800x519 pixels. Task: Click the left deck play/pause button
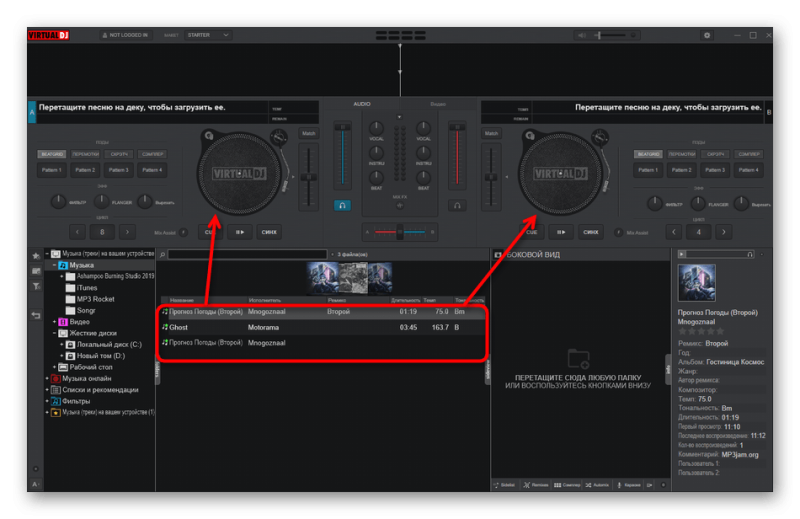pyautogui.click(x=240, y=232)
